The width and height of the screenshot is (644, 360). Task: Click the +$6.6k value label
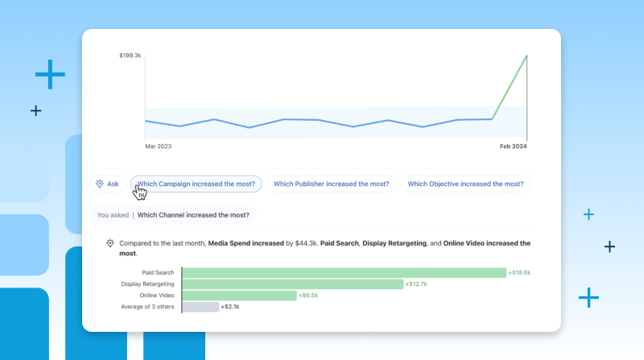[310, 296]
